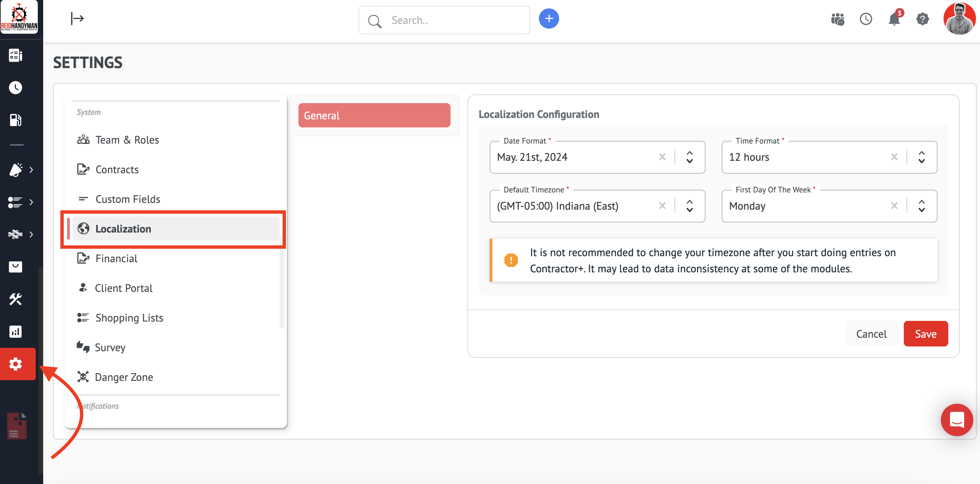This screenshot has height=484, width=980.
Task: Click the tools wrench icon in the sidebar
Action: click(x=16, y=299)
